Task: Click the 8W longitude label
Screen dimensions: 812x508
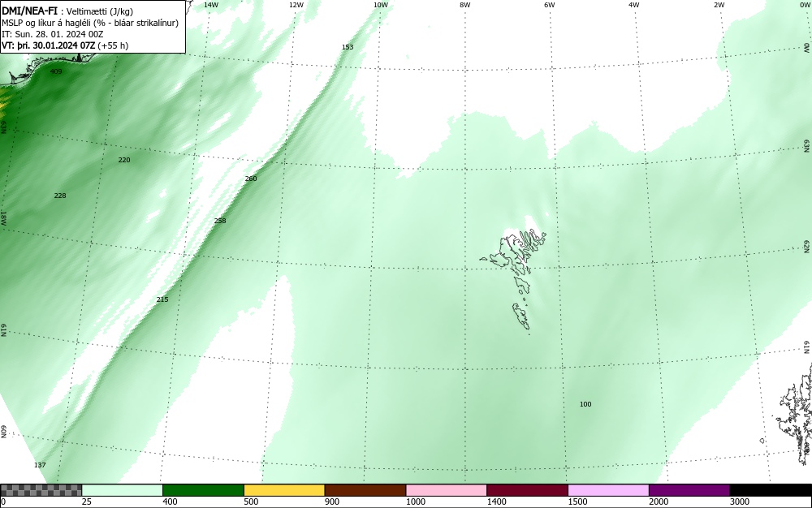Action: (465, 5)
